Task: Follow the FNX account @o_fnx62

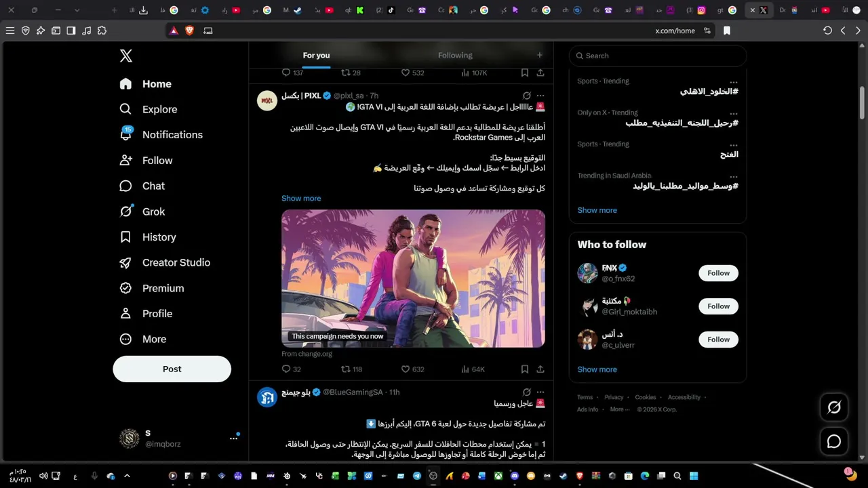Action: click(x=718, y=273)
